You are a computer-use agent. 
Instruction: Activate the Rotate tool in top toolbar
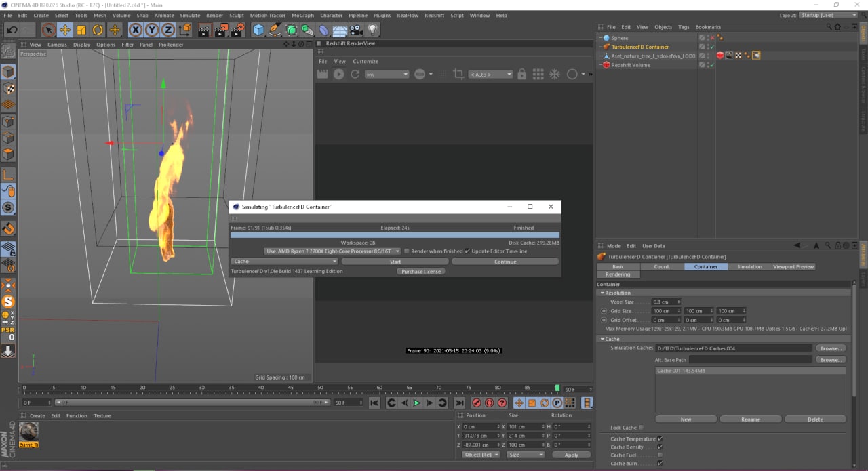(98, 30)
